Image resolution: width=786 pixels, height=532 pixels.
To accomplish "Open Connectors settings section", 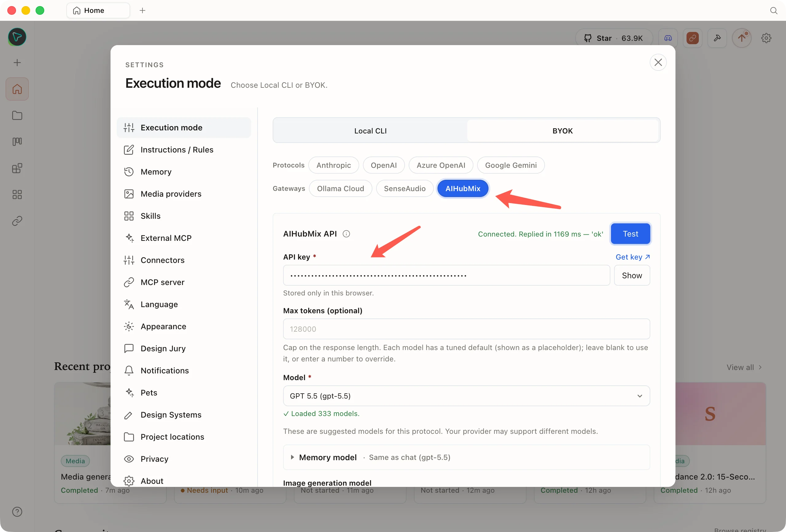I will click(x=184, y=260).
